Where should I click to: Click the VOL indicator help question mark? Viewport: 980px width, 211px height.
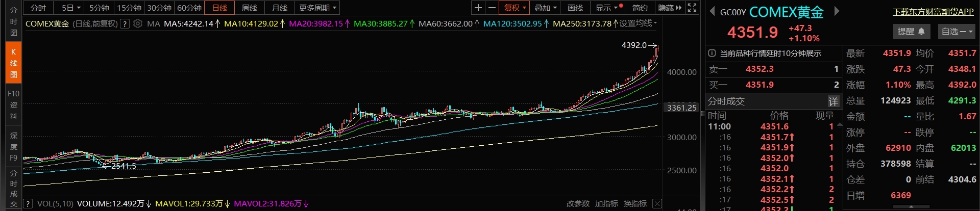(28, 204)
